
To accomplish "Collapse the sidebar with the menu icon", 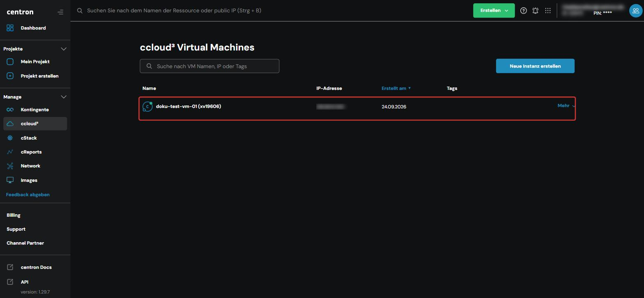I will 60,12.
